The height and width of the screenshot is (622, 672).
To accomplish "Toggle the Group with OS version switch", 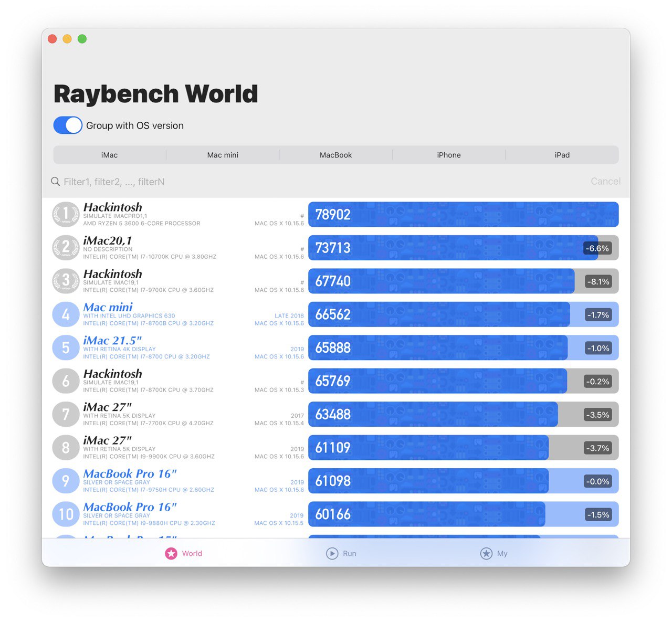I will pos(68,125).
